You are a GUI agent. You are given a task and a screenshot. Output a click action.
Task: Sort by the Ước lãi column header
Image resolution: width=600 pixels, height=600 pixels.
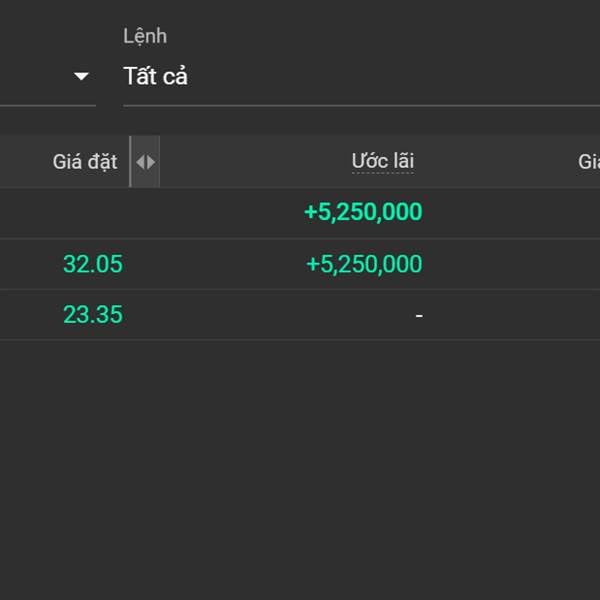383,161
